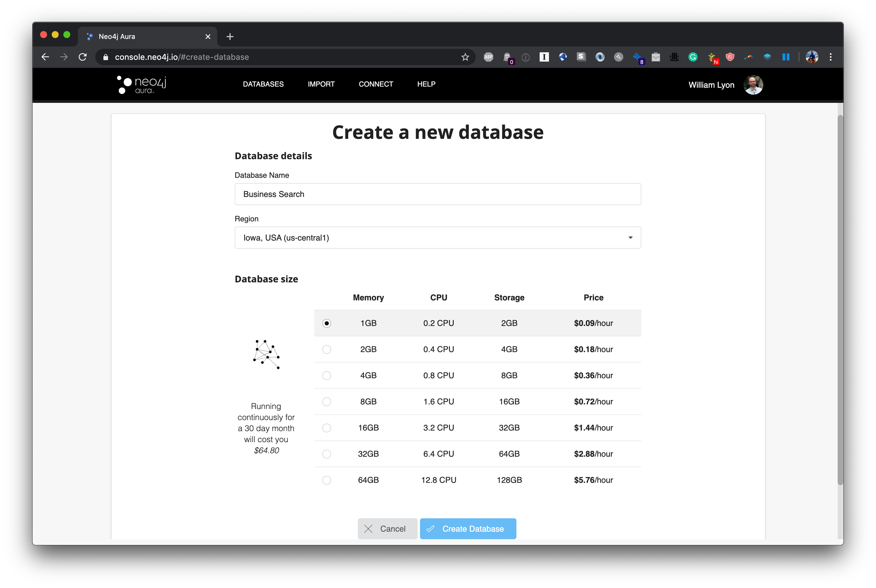Select the 2GB memory option
Viewport: 876px width, 588px height.
click(x=326, y=349)
